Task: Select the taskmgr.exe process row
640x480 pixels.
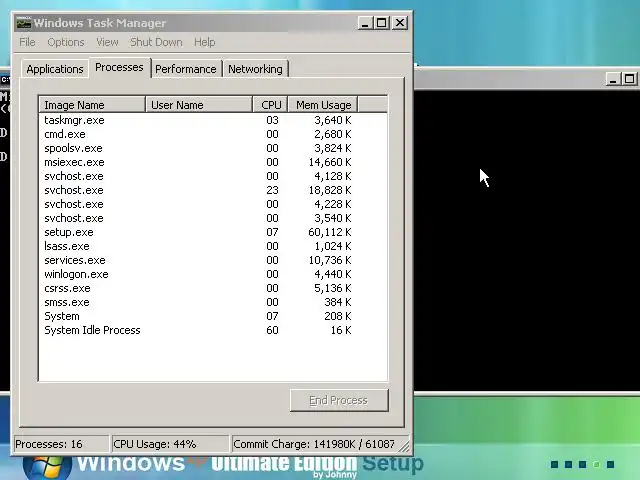Action: pyautogui.click(x=213, y=120)
